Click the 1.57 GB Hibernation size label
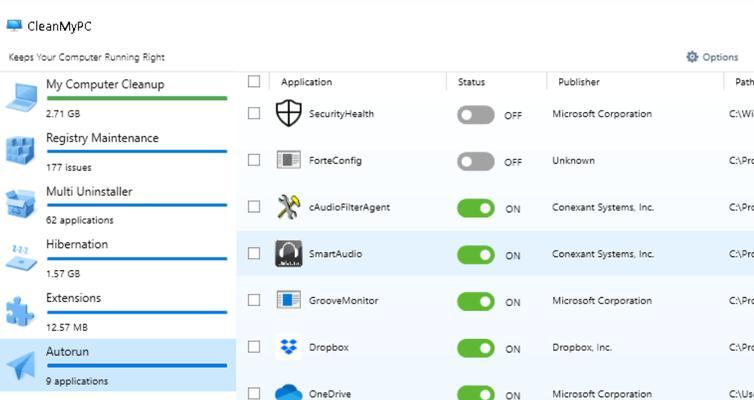 [x=63, y=274]
